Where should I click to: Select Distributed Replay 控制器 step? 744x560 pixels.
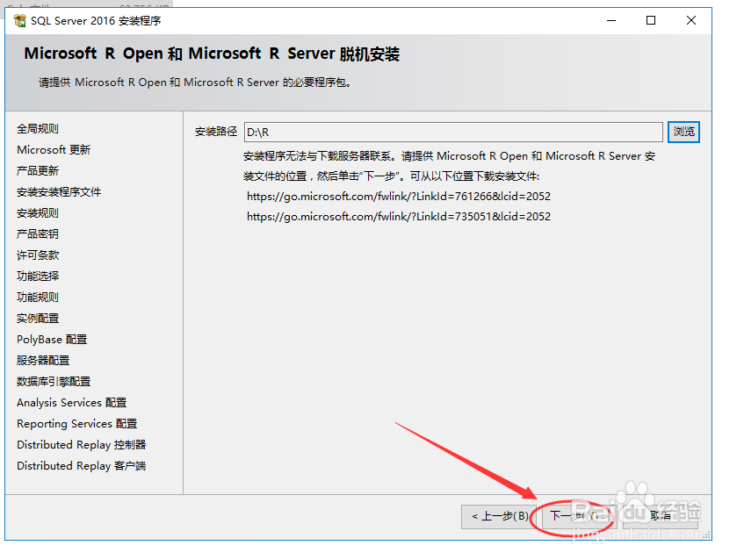[81, 445]
